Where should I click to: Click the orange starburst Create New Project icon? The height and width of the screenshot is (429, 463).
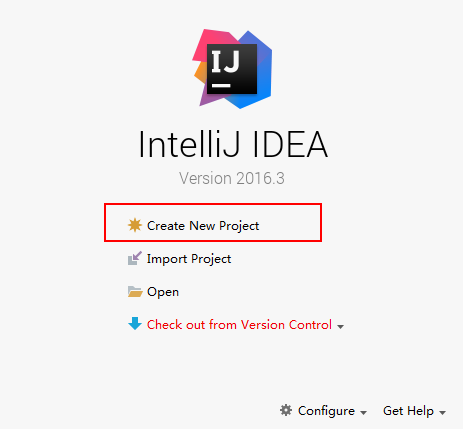(135, 225)
